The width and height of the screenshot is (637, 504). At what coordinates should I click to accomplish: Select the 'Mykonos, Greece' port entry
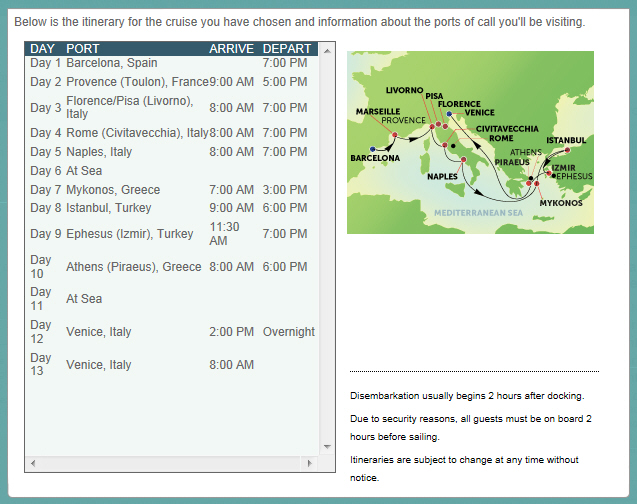coord(113,190)
